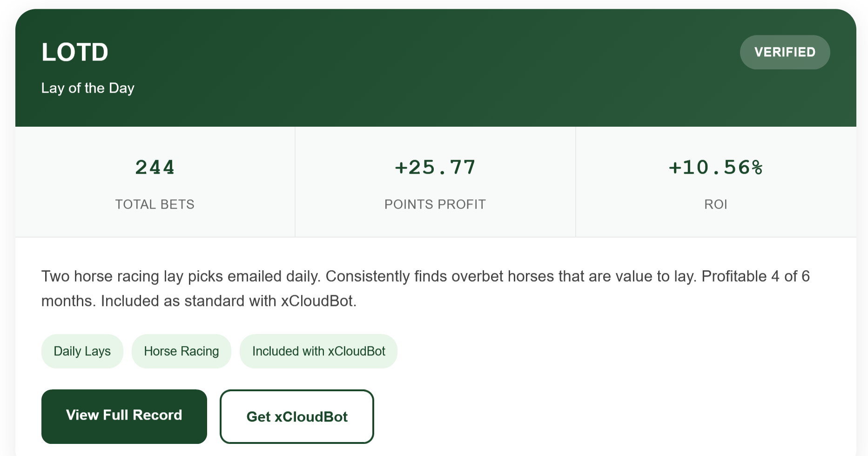The image size is (868, 456).
Task: Select the Horse Racing tag
Action: [x=181, y=351]
